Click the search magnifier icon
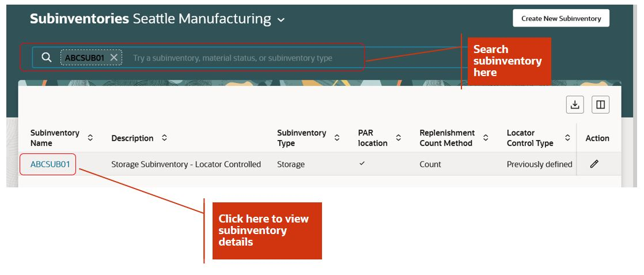The width and height of the screenshot is (644, 275). (47, 58)
